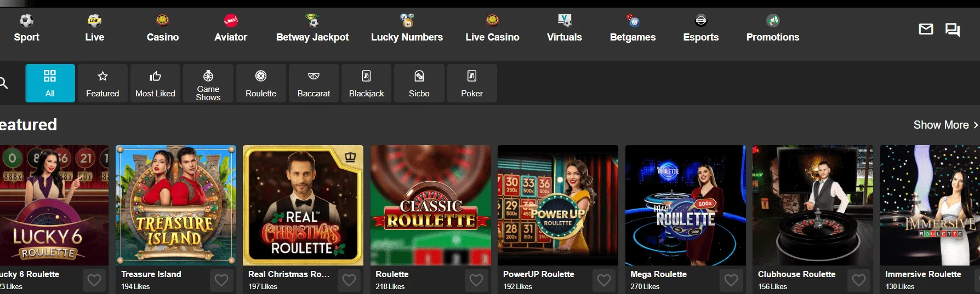This screenshot has width=980, height=294.
Task: Select the Featured filter tab
Action: (x=102, y=83)
